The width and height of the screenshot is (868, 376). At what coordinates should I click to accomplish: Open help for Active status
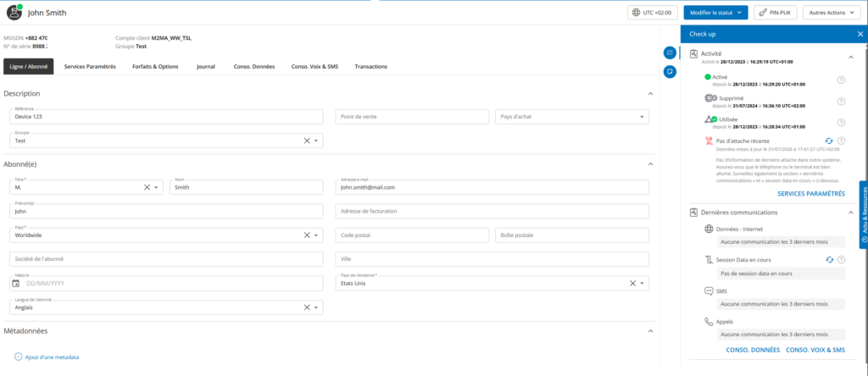tap(841, 80)
